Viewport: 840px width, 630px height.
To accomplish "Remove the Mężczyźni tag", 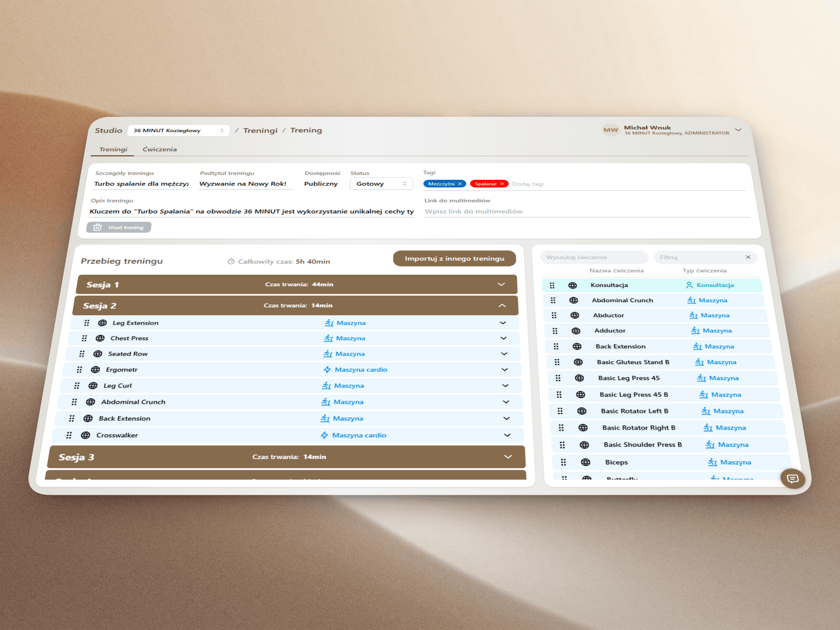I will pyautogui.click(x=460, y=184).
